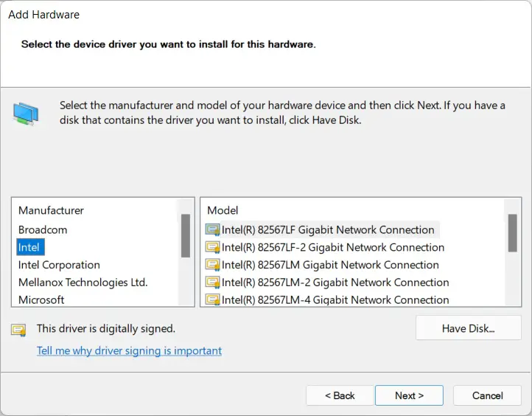
Task: Click the 82567LF Gigabit driver certificate icon
Action: tap(212, 230)
